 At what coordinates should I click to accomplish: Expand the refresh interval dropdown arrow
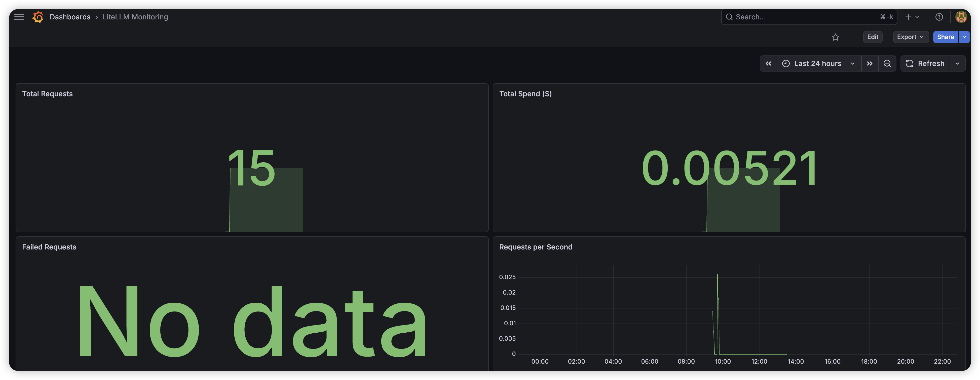(x=957, y=64)
